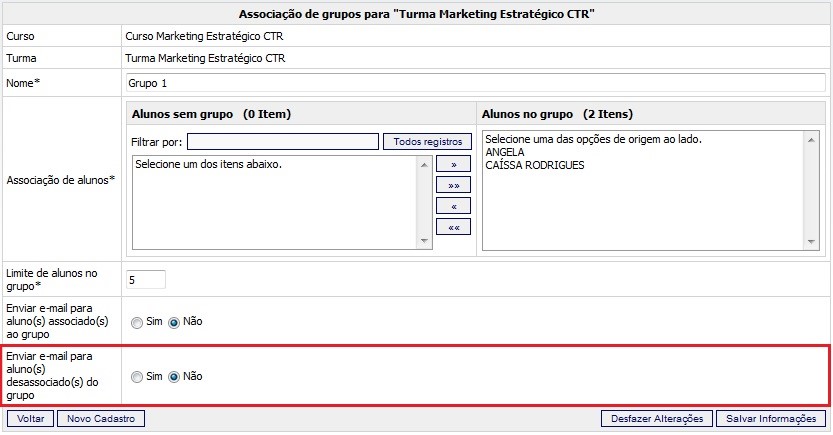Select CAÍSSA RODRIGUES in the group list
This screenshot has height=435, width=833.
coord(534,165)
